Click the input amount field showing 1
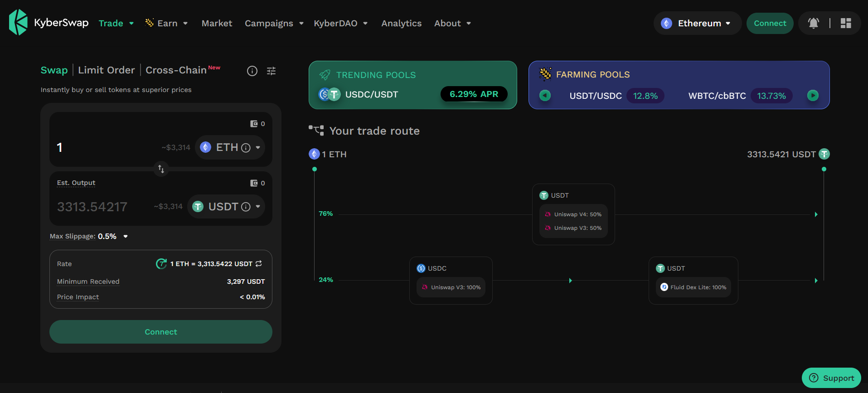This screenshot has width=868, height=393. pyautogui.click(x=107, y=147)
